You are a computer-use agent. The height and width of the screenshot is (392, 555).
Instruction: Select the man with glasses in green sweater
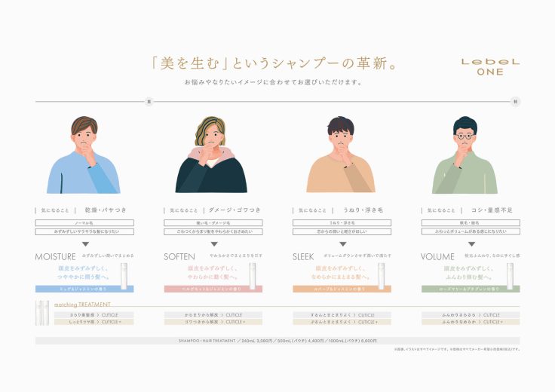click(465, 155)
